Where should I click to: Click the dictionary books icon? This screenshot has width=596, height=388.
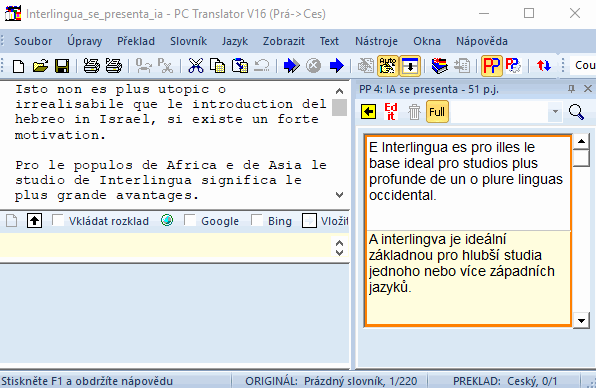[x=440, y=66]
